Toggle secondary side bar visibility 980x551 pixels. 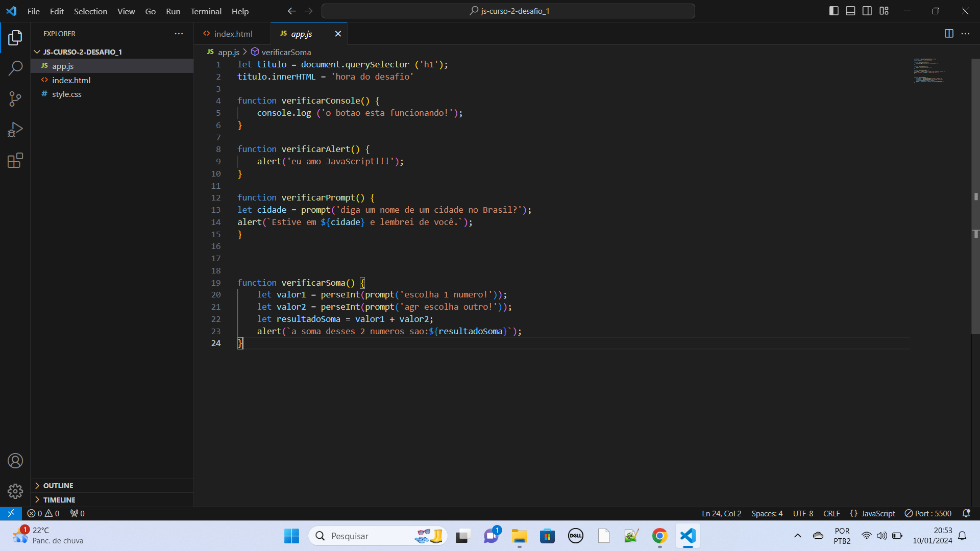[867, 11]
